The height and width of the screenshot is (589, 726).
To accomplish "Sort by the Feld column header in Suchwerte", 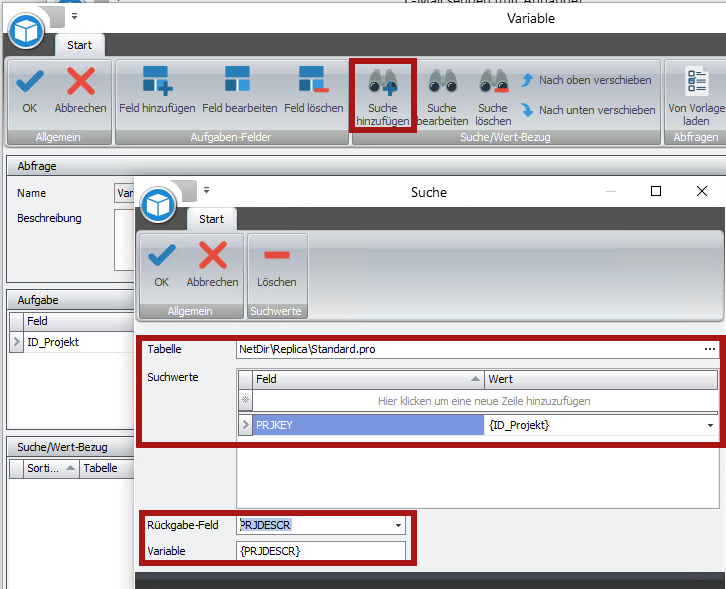I will [368, 379].
